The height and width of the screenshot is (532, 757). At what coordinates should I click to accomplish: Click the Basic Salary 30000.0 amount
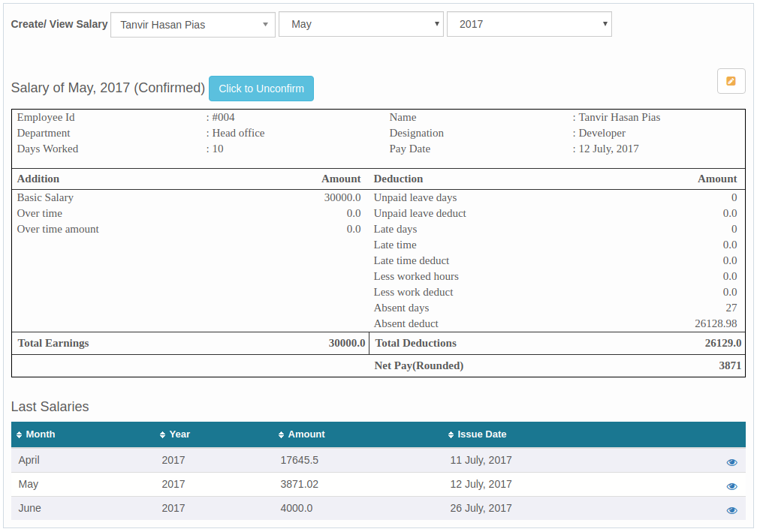[x=342, y=197]
